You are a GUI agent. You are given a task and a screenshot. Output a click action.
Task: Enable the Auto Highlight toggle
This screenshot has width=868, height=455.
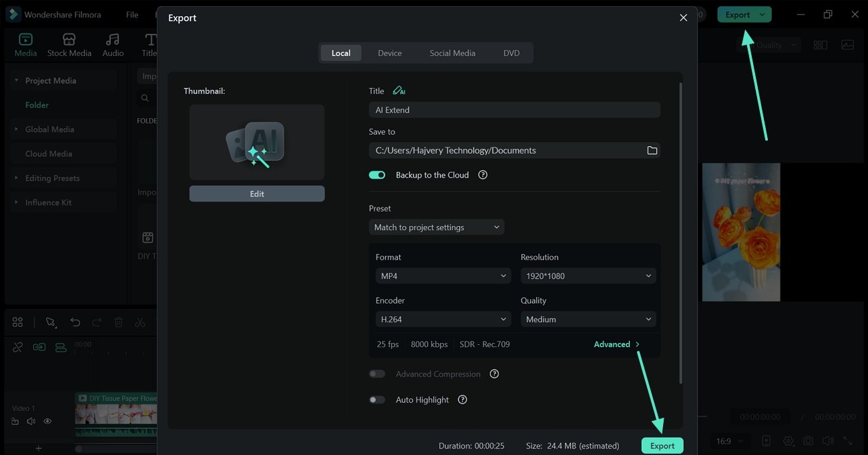pos(377,399)
